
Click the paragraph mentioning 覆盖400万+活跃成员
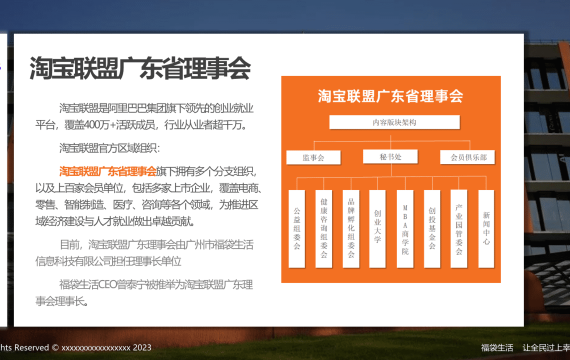tap(144, 117)
